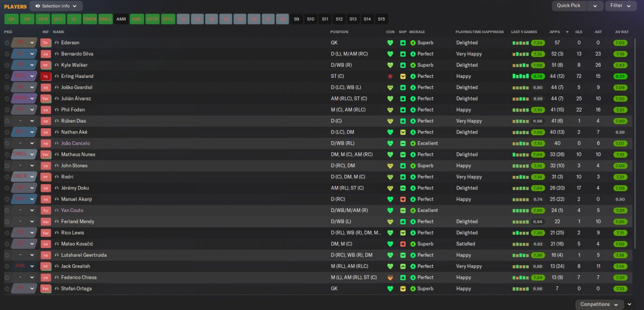Image resolution: width=644 pixels, height=310 pixels.
Task: Click João Cancelo's sharpness dash icon
Action: click(403, 143)
